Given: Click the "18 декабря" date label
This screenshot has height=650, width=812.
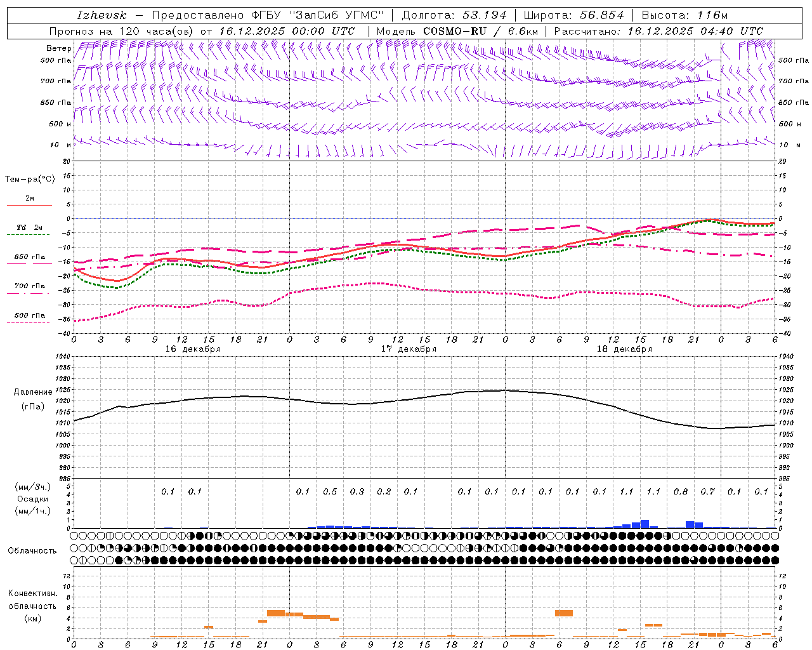Looking at the screenshot, I should pyautogui.click(x=624, y=349).
